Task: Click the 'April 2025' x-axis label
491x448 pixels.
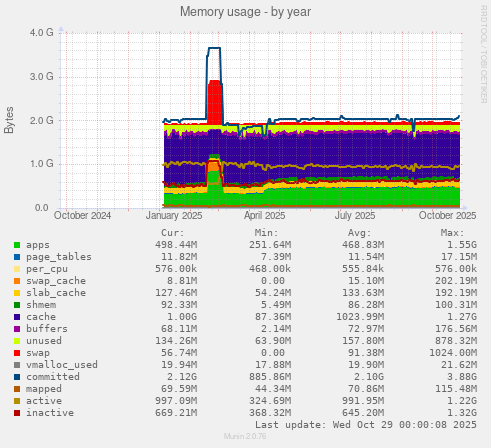Action: (x=264, y=216)
